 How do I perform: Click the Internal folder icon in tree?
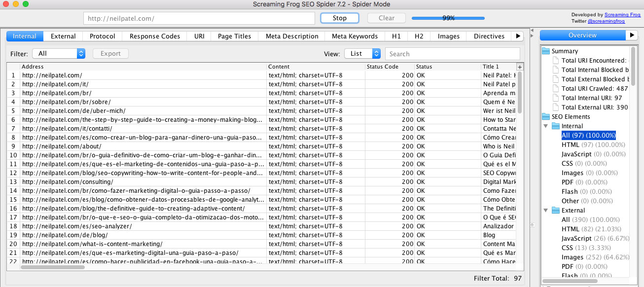[556, 126]
